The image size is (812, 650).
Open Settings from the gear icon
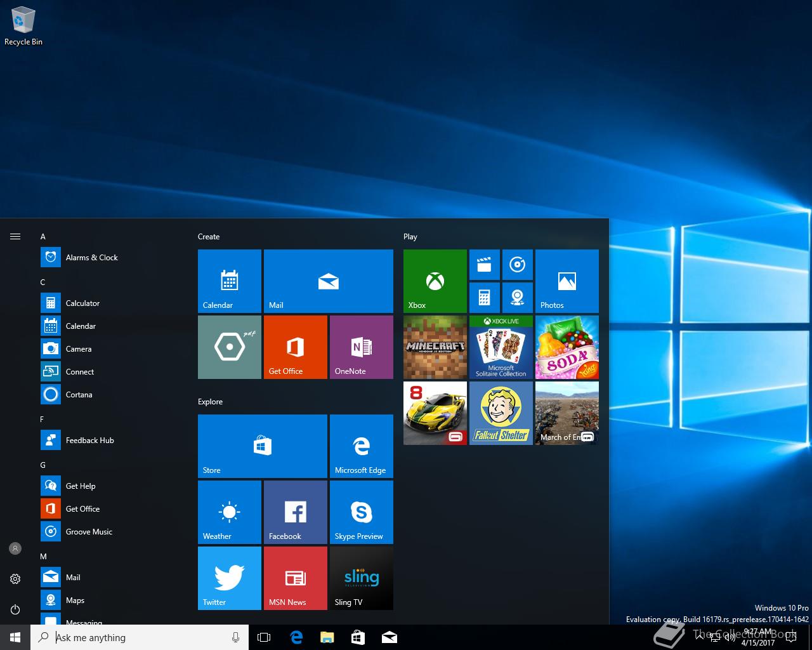click(15, 579)
